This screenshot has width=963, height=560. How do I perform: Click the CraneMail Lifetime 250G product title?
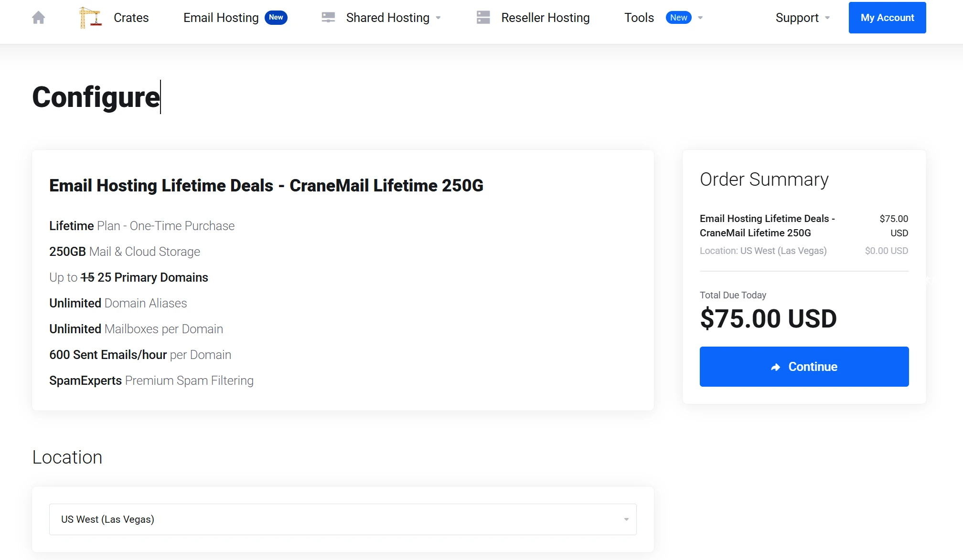click(267, 185)
